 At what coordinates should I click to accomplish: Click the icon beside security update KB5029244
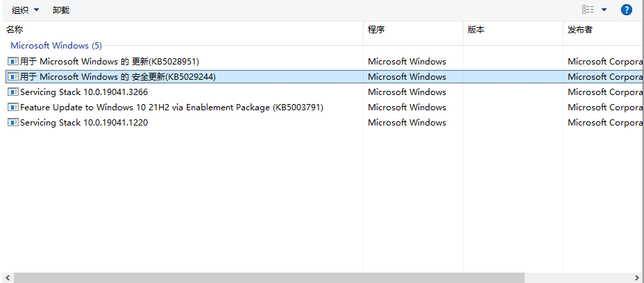(x=12, y=77)
